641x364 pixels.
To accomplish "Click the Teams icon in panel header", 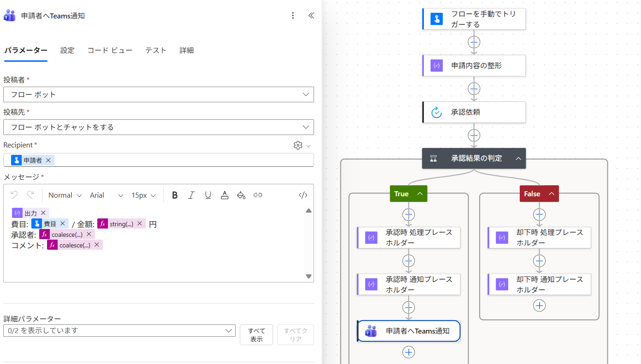I will pyautogui.click(x=10, y=16).
